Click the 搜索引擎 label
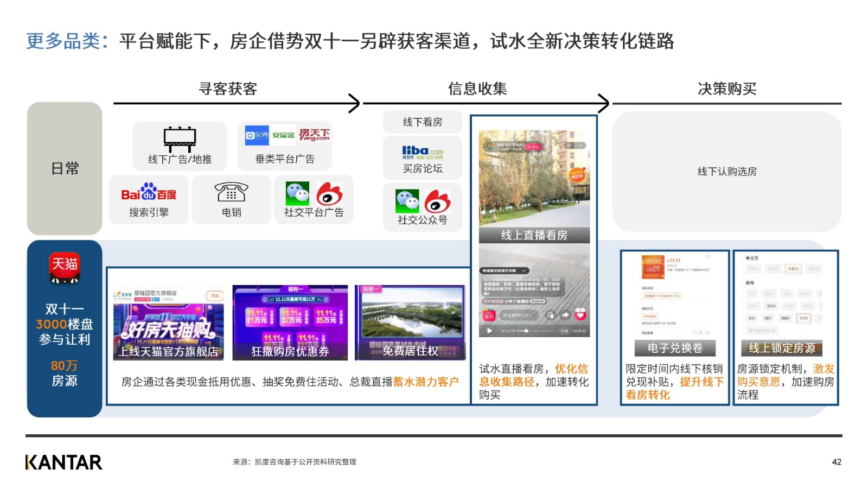The width and height of the screenshot is (868, 488). (x=149, y=212)
